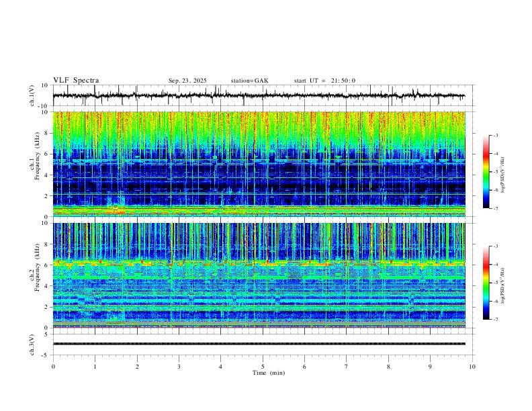Screen dimensions: 532x411
Task: Click the "-5" tick on upper colorbar
Action: coord(496,172)
